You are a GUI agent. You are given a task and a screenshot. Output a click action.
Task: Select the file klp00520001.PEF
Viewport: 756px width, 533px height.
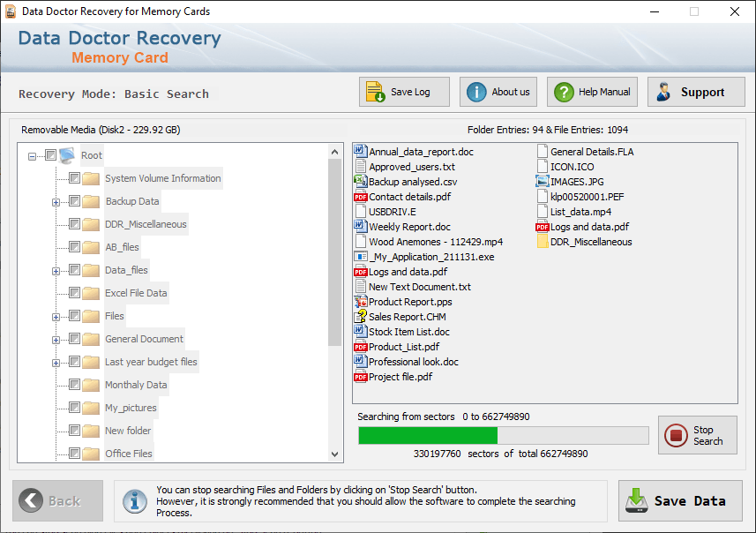pyautogui.click(x=587, y=197)
